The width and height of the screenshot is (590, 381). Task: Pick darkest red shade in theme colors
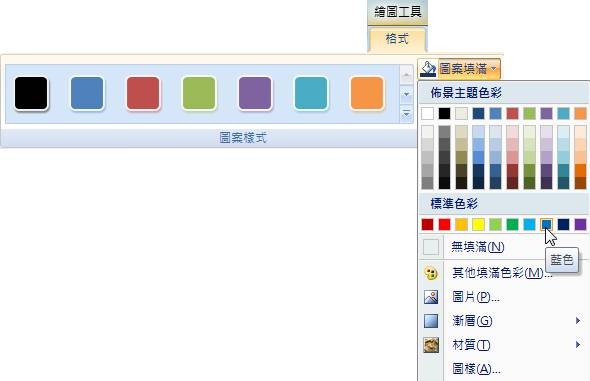[512, 183]
